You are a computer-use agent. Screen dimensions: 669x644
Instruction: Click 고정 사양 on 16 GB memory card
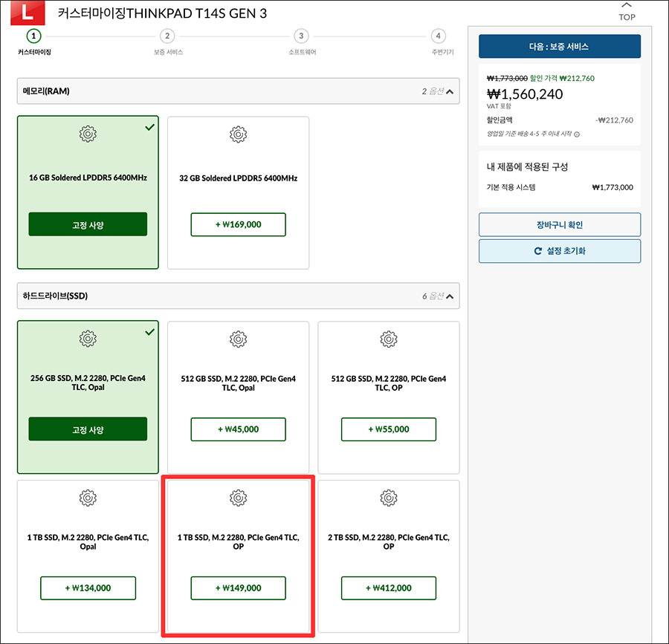(88, 224)
